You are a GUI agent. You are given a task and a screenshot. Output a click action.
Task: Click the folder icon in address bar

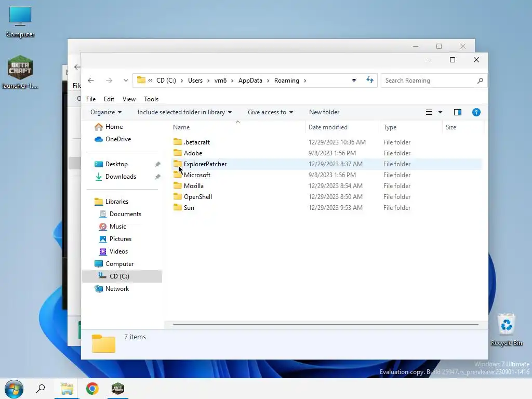point(141,80)
